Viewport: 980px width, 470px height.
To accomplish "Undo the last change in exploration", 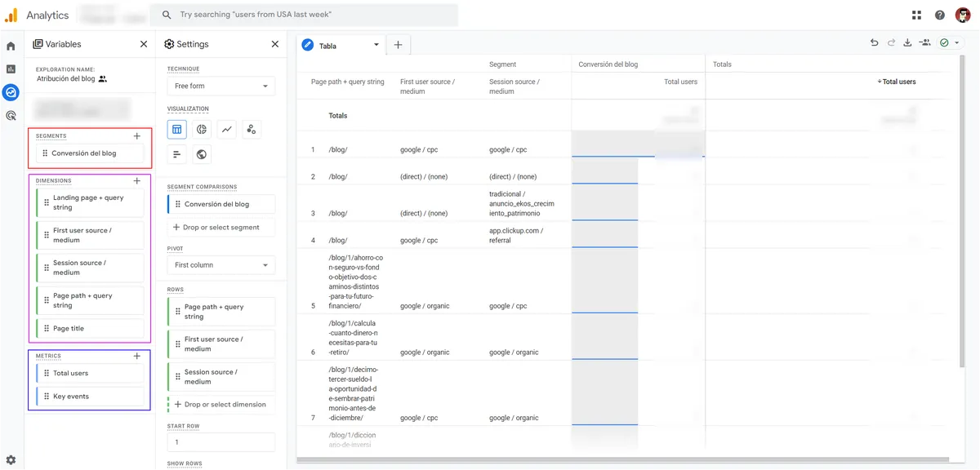I will point(875,43).
